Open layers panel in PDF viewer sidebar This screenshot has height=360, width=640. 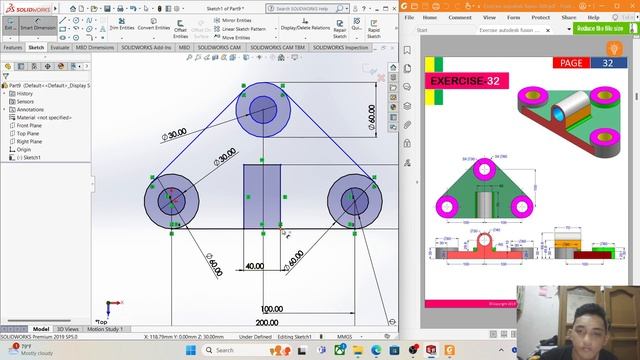click(407, 106)
